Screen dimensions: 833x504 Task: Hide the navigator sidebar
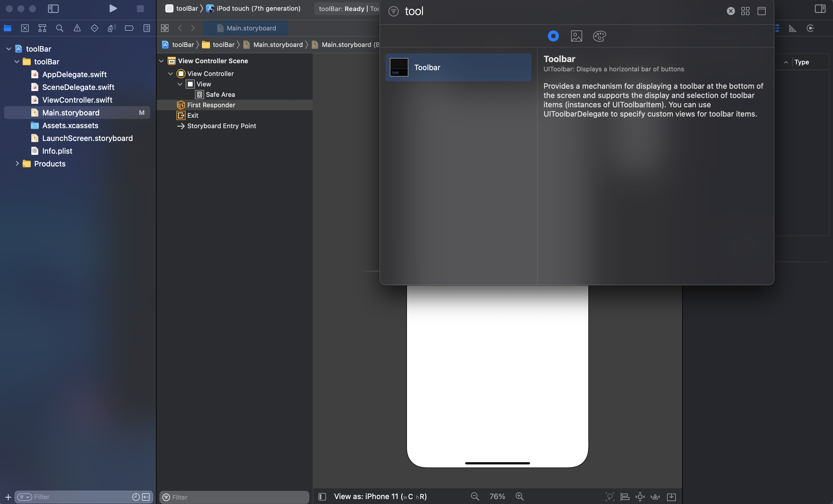tap(53, 8)
